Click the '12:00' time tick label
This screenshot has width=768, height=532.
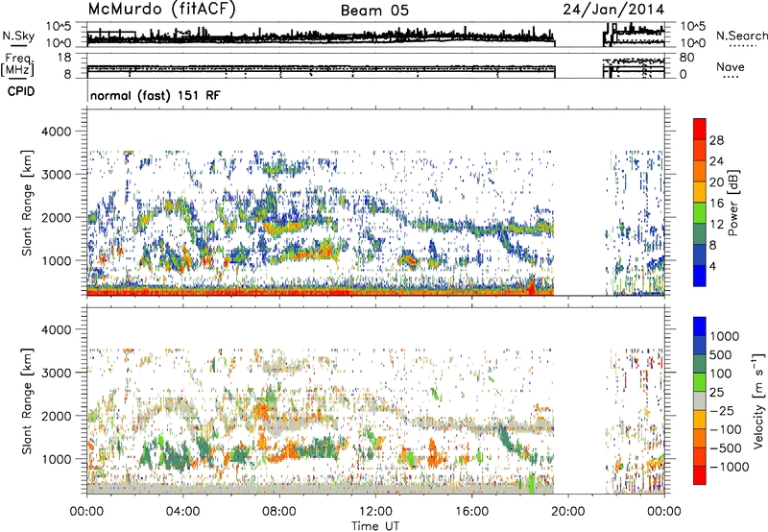coord(375,512)
